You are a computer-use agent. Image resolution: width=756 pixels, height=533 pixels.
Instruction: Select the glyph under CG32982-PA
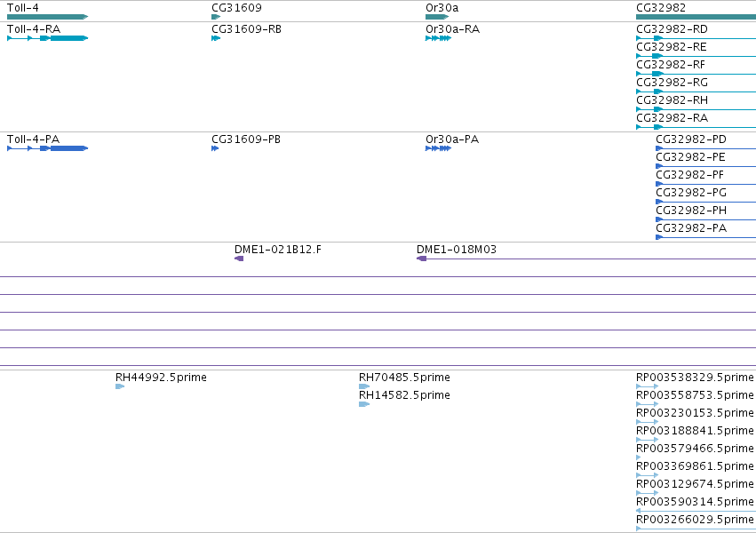coord(706,237)
